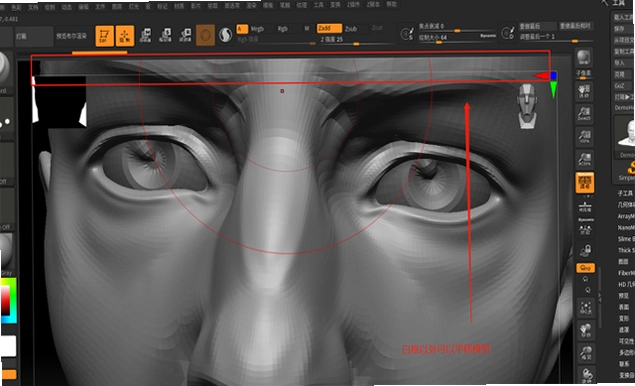Select the Scale transform icon

165,36
